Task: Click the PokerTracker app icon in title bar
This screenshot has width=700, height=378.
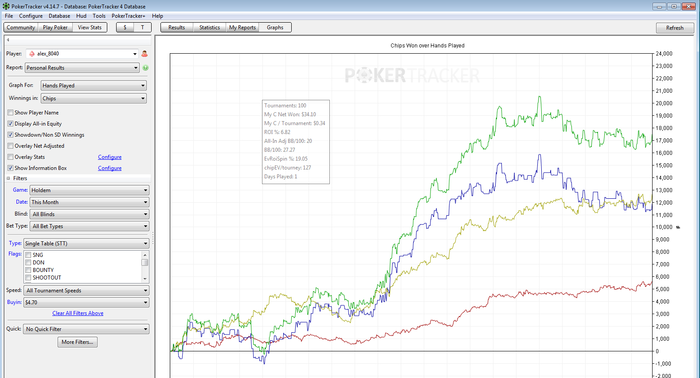Action: [6, 6]
